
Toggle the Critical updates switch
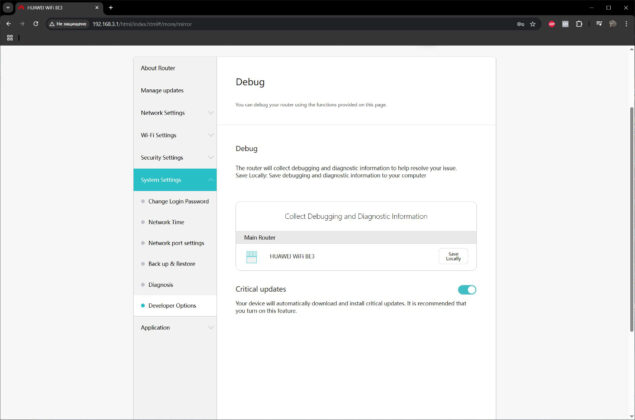pyautogui.click(x=467, y=290)
